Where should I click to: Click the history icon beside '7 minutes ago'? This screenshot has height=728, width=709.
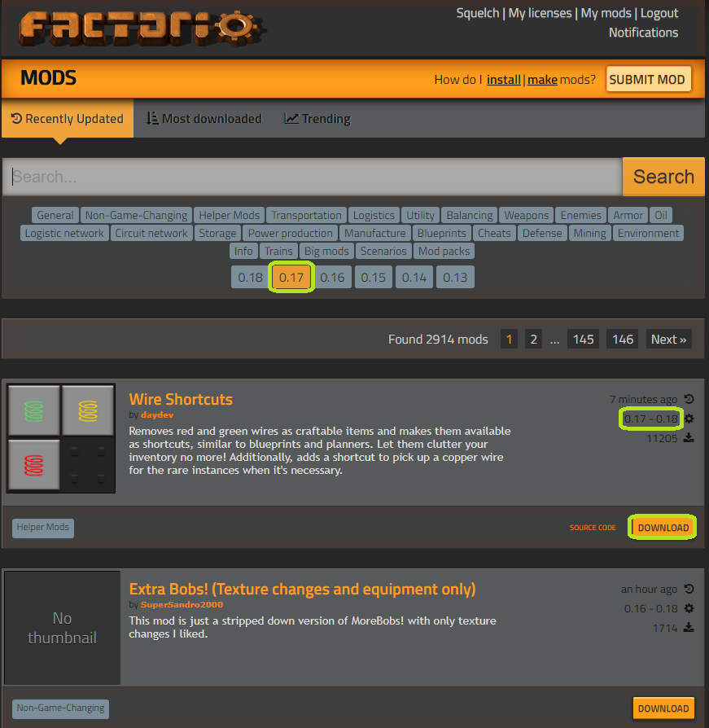[689, 399]
